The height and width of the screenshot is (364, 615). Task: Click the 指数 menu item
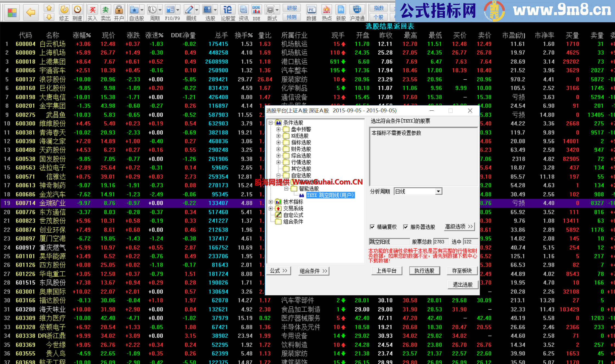coord(378,8)
